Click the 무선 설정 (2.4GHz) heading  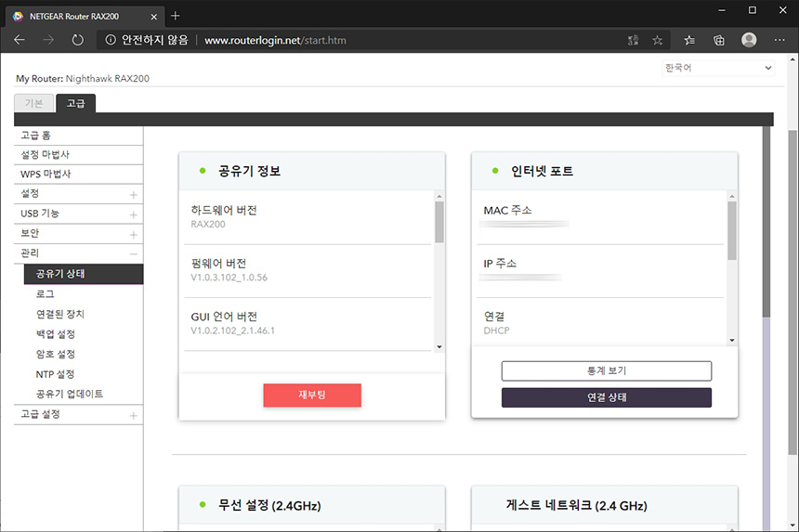pyautogui.click(x=269, y=505)
